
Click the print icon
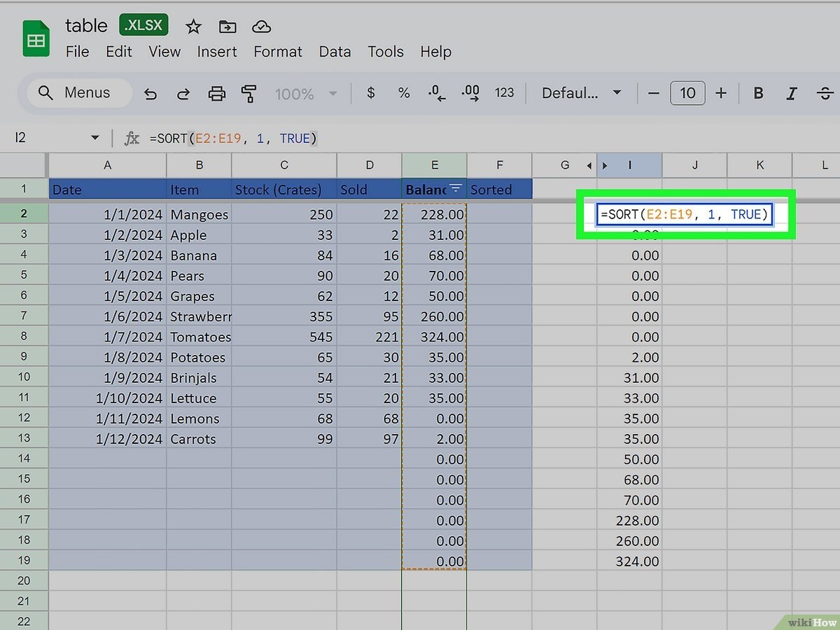click(217, 93)
